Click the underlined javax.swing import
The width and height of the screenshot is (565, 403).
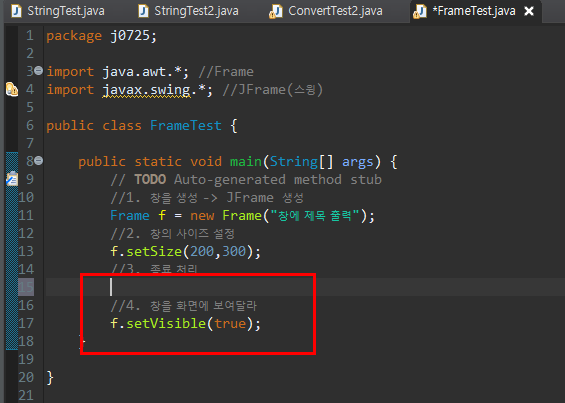point(147,90)
